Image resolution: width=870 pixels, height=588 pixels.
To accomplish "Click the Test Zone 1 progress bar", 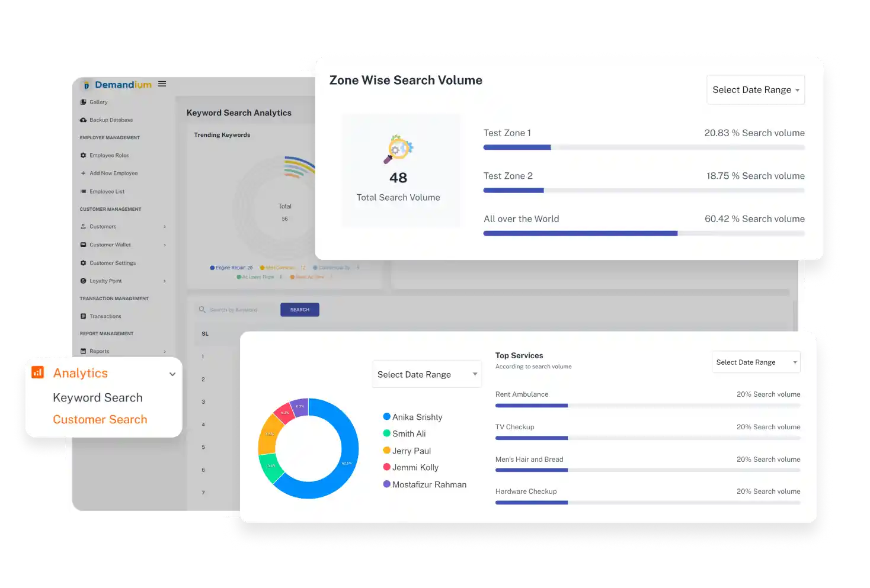I will click(644, 147).
